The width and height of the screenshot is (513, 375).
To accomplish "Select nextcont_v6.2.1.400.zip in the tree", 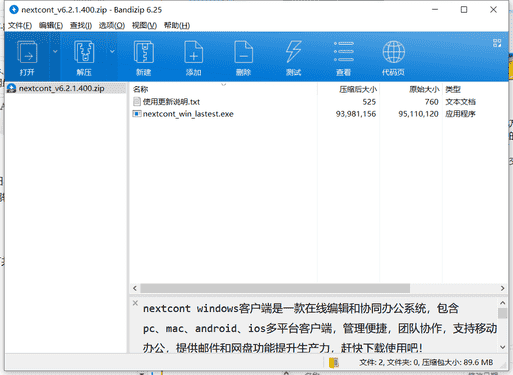I will (x=62, y=88).
